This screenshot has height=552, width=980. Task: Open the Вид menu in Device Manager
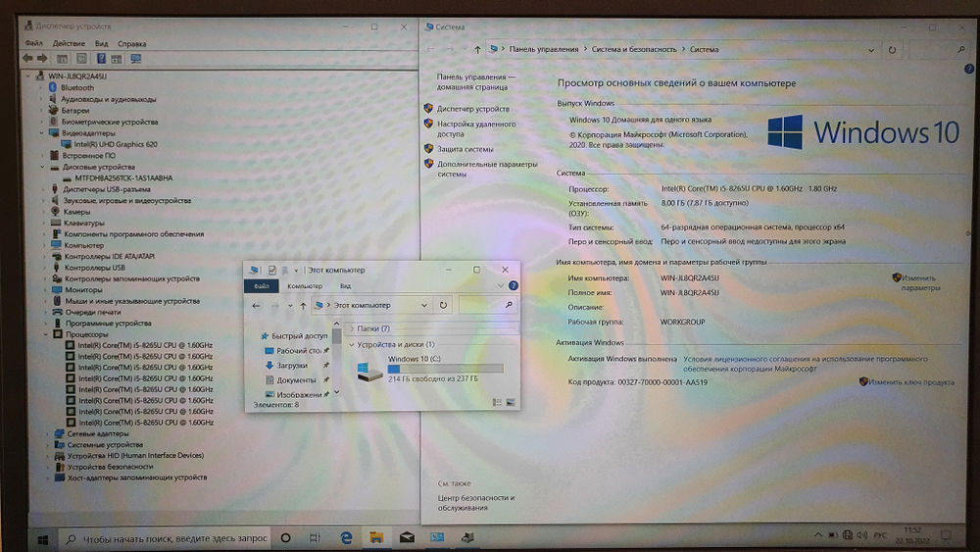[x=101, y=44]
